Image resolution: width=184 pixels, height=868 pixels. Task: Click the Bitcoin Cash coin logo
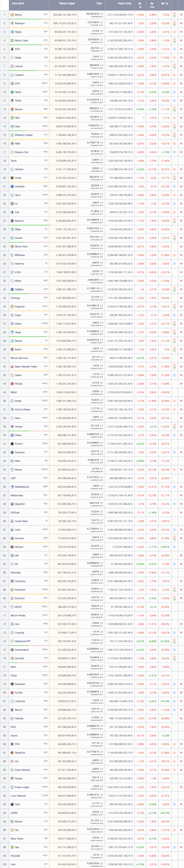12,40
